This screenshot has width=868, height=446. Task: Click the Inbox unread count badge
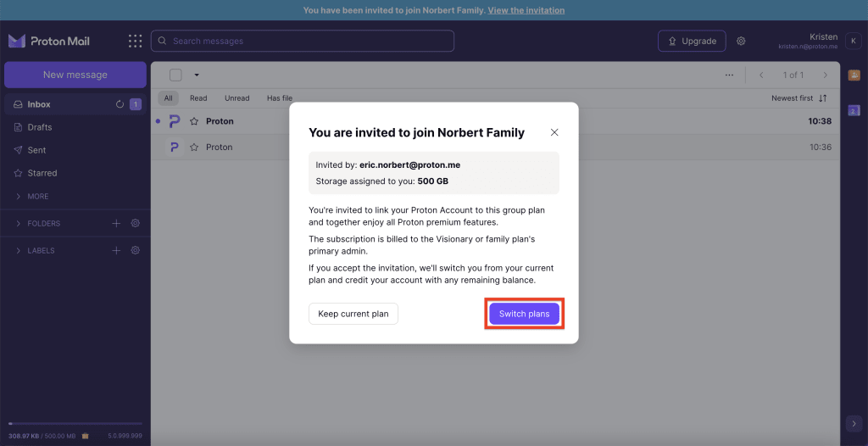click(136, 104)
